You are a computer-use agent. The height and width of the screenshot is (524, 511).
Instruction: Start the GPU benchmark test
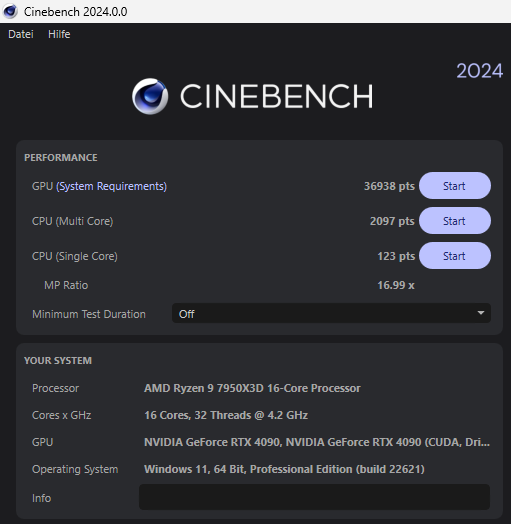tap(455, 186)
